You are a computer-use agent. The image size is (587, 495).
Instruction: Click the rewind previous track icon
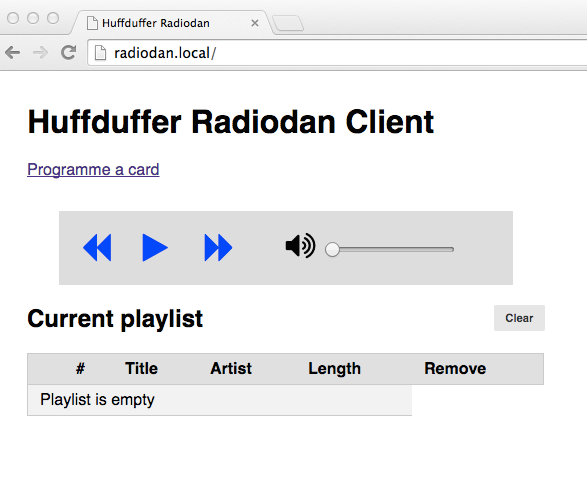click(97, 248)
